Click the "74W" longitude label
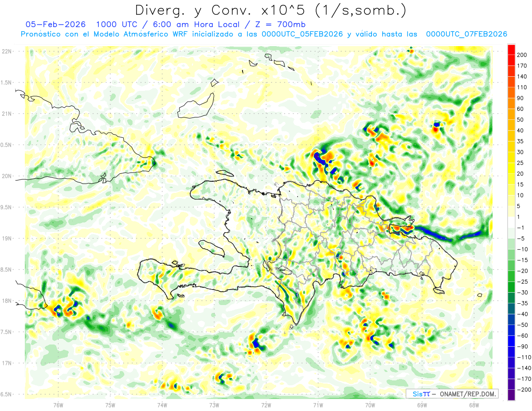532x411 pixels. (162, 405)
